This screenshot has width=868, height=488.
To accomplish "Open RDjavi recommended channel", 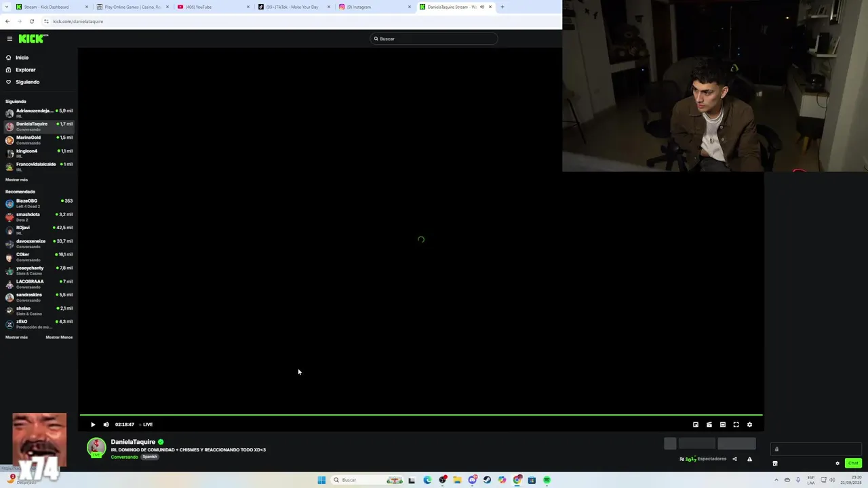I will pyautogui.click(x=39, y=230).
